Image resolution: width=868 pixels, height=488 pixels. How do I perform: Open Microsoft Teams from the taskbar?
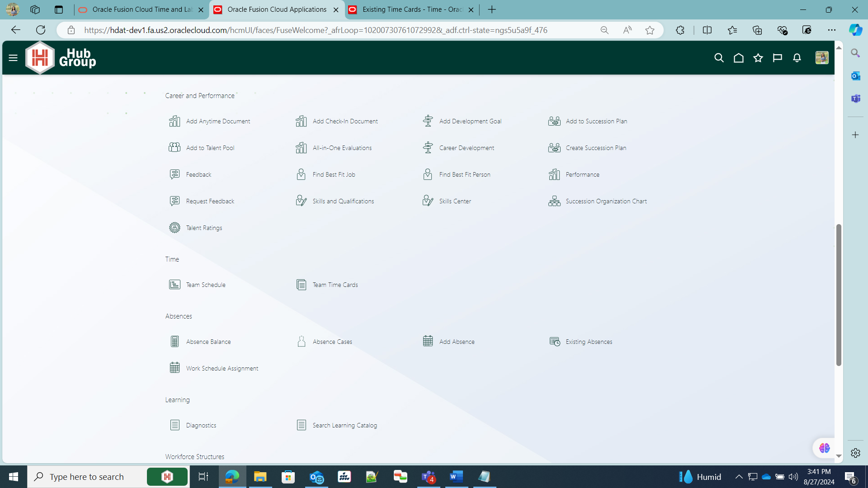coord(428,477)
